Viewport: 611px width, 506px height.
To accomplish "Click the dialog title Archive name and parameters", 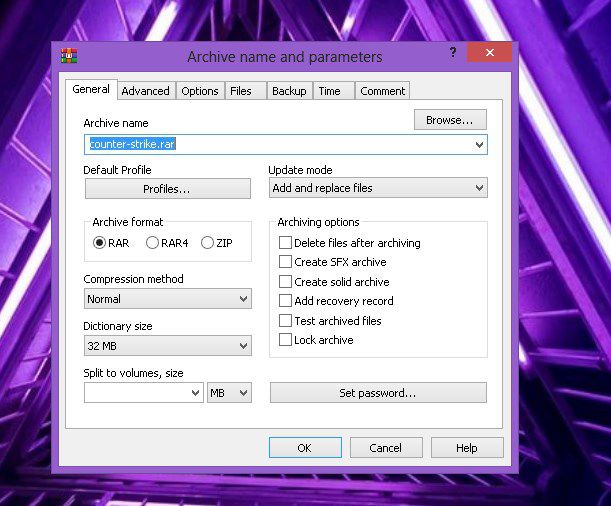I will pyautogui.click(x=285, y=57).
